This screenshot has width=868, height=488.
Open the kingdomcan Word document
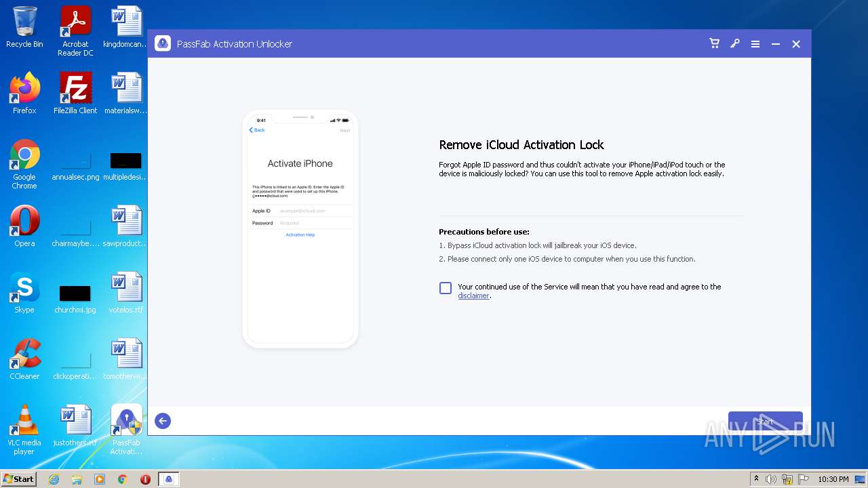point(126,28)
